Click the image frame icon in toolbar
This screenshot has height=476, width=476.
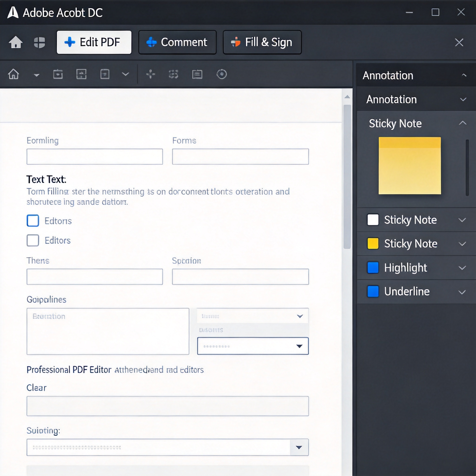click(81, 74)
